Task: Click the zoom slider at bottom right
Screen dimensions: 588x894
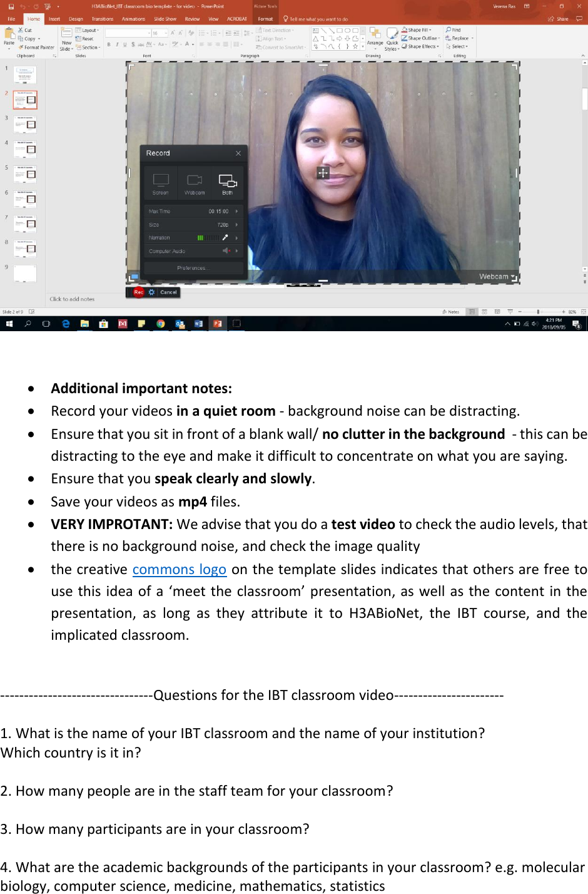Action: tap(539, 311)
